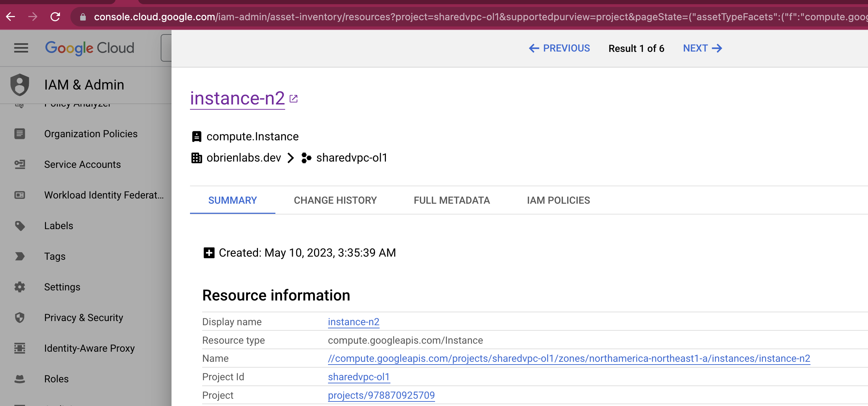View the FULL METADATA tab

click(x=451, y=200)
